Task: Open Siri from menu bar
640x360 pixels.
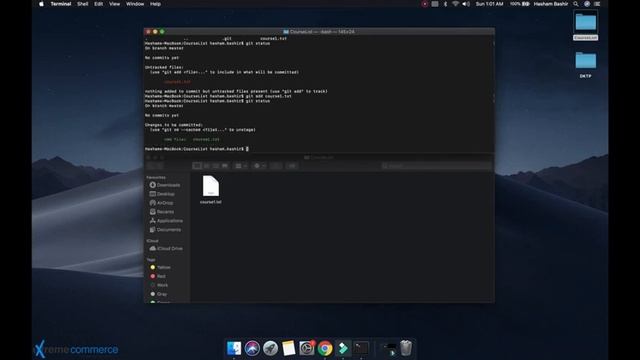Action: (x=587, y=4)
